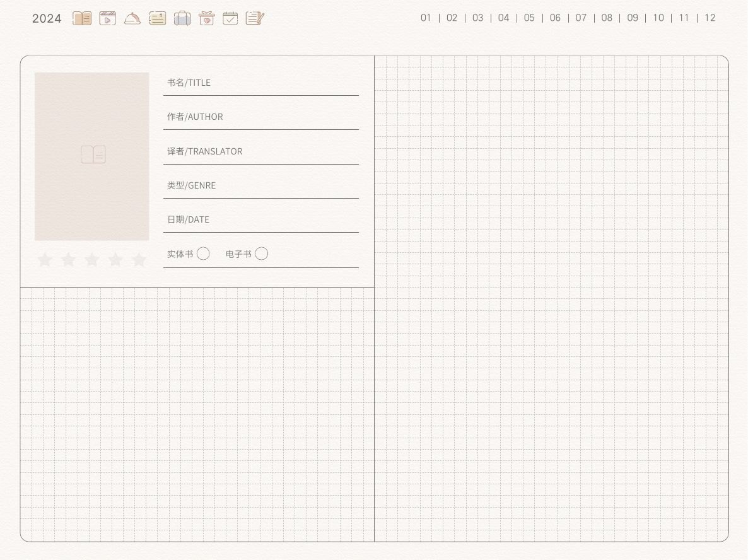Open the calendar checkmark section icon
Screen dimensions: 748x560
(230, 18)
